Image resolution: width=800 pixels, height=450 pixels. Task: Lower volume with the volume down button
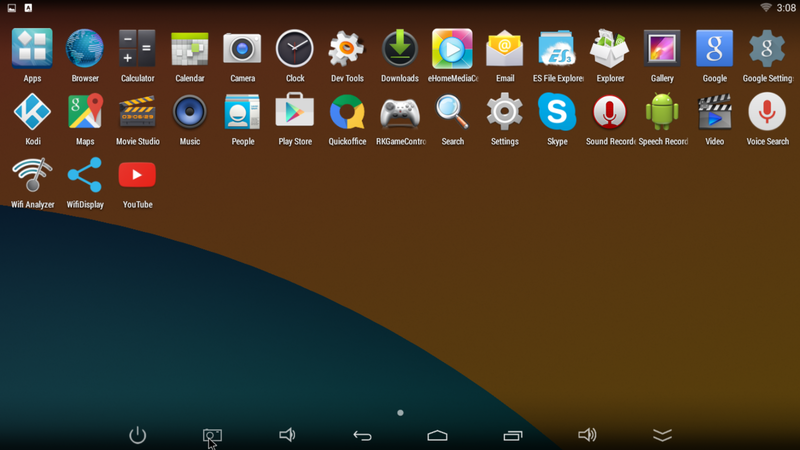[x=287, y=435]
